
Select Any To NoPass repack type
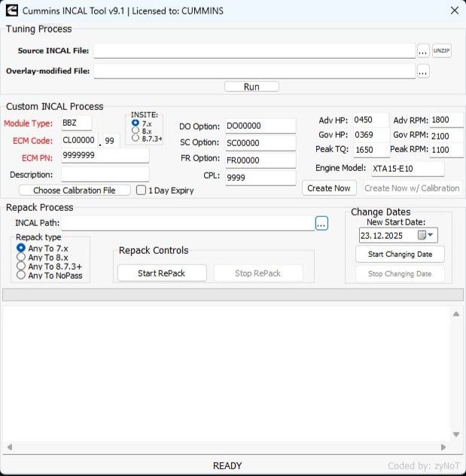[21, 276]
